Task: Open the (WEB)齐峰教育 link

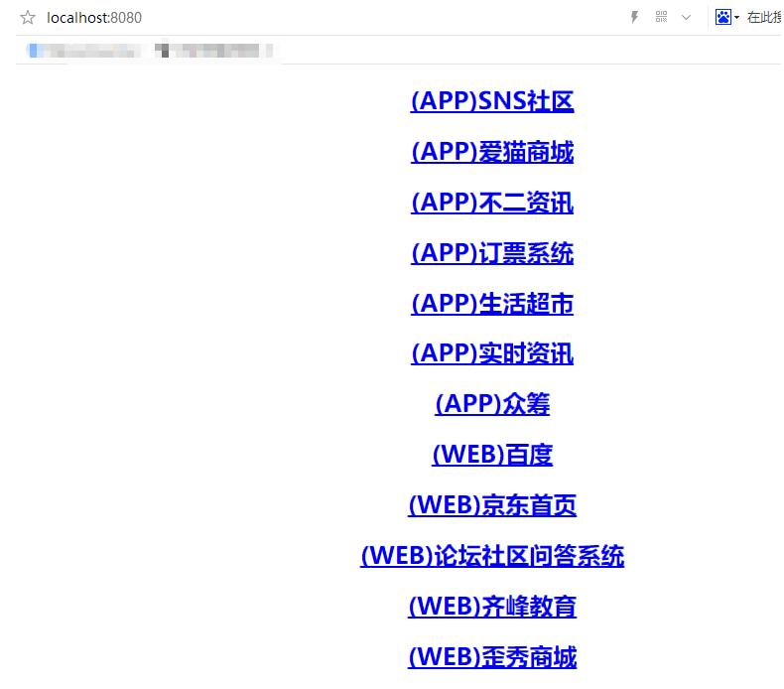Action: pos(492,607)
